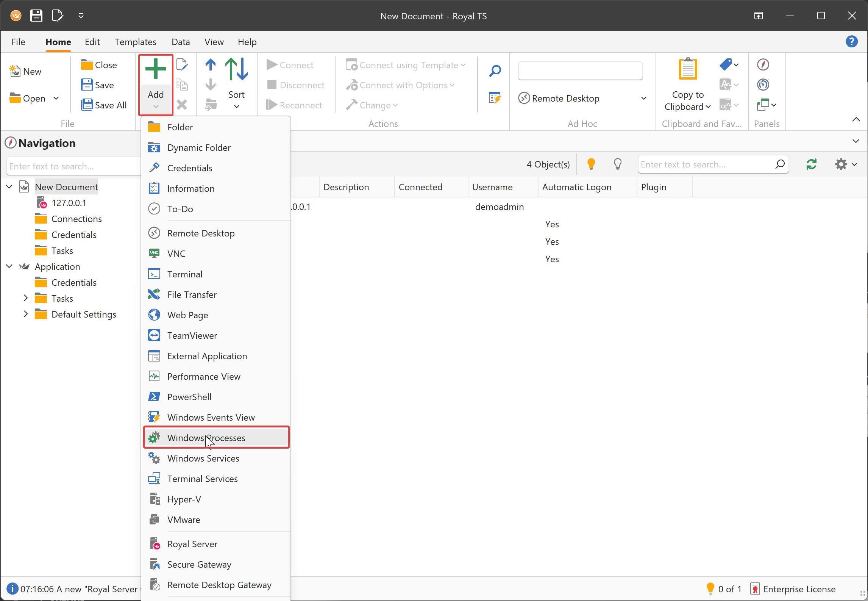Switch to the Data ribbon tab
This screenshot has height=601, width=868.
[181, 42]
